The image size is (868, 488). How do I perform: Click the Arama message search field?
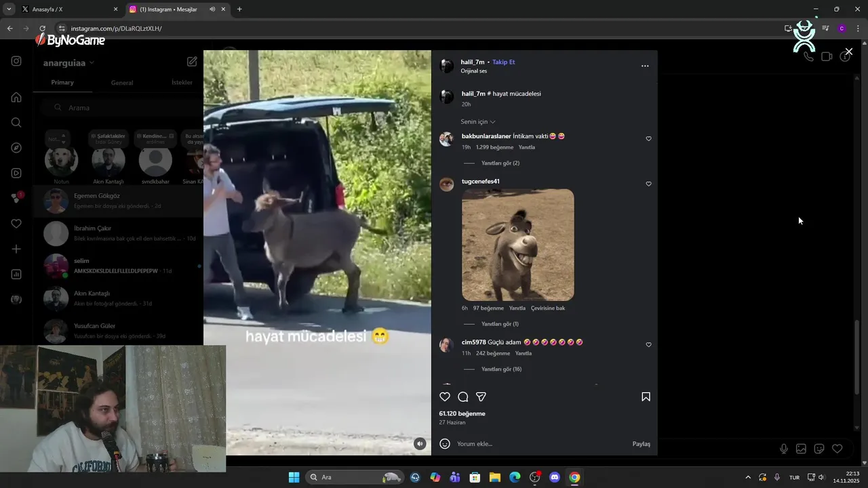point(120,108)
